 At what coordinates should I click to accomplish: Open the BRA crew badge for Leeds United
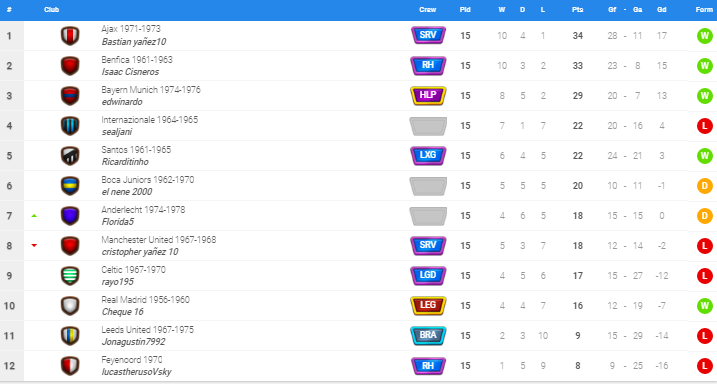(x=428, y=336)
